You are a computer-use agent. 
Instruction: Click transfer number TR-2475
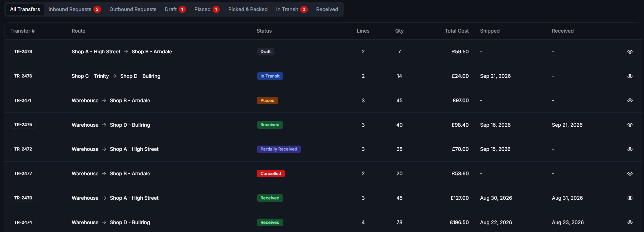coord(23,125)
